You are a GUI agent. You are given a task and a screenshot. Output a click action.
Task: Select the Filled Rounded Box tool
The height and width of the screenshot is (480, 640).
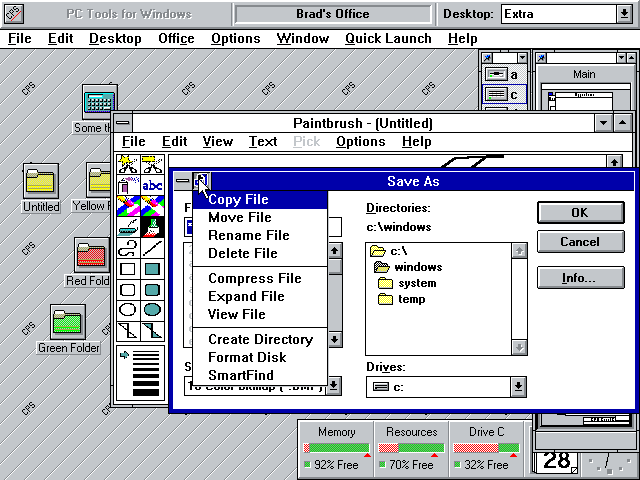coord(153,289)
